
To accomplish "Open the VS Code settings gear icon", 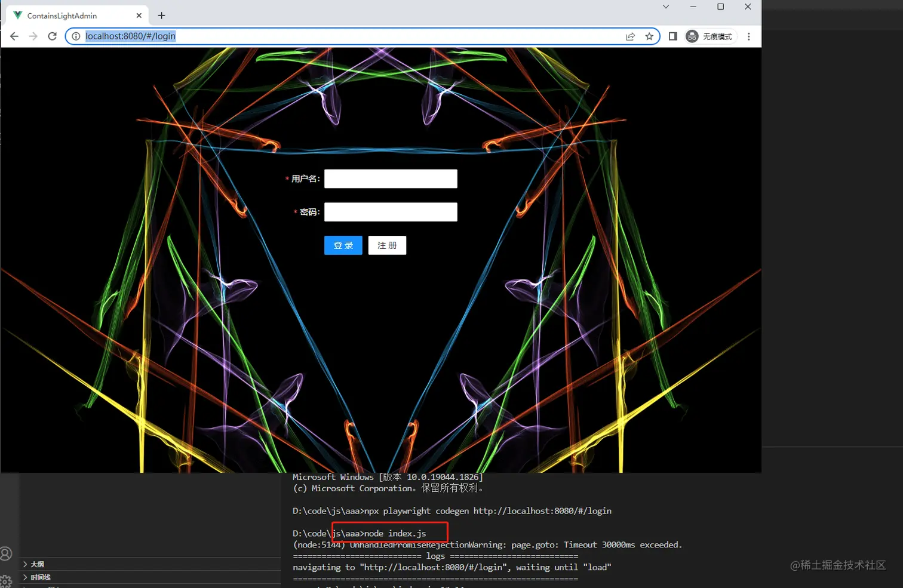I will pyautogui.click(x=6, y=581).
